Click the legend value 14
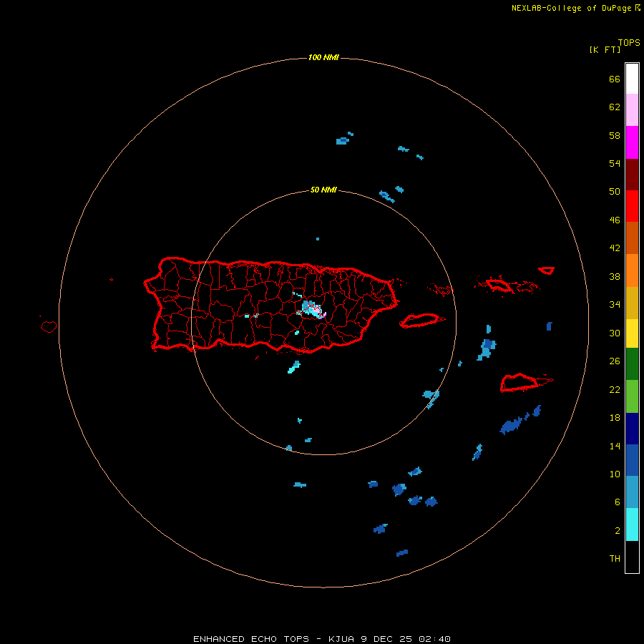 [615, 446]
